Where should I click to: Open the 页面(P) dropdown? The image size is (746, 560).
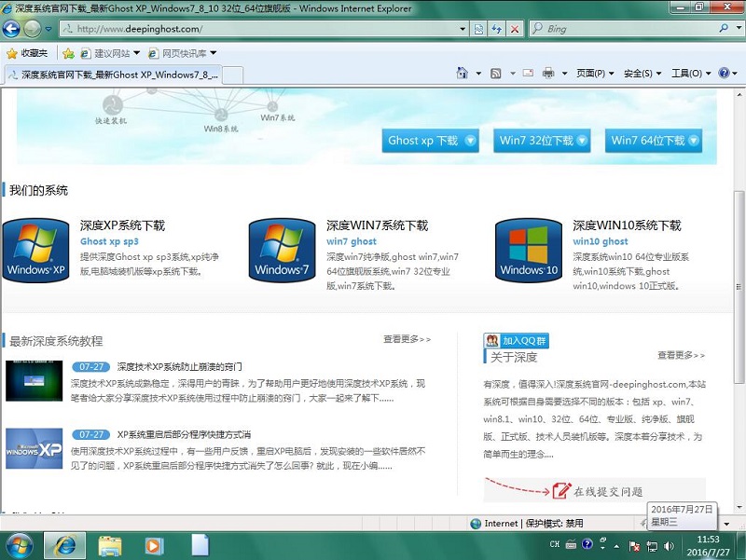588,73
